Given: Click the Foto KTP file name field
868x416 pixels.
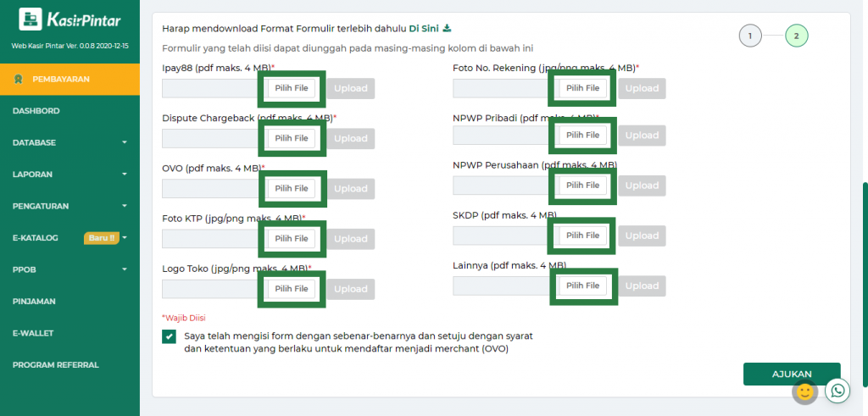Looking at the screenshot, I should pos(212,239).
